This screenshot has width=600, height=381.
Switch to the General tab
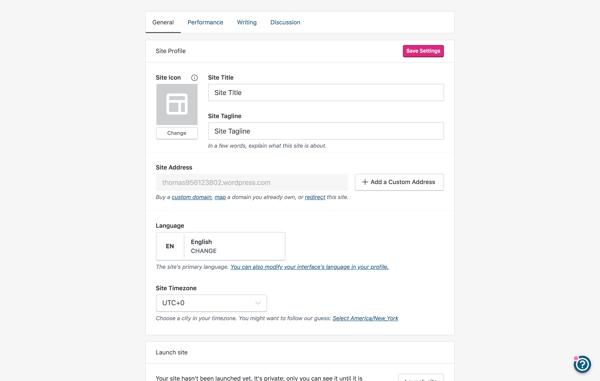pos(163,22)
